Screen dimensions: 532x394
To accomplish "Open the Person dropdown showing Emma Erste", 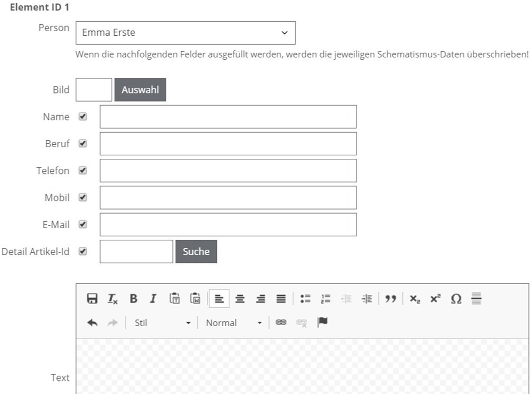I will point(185,33).
